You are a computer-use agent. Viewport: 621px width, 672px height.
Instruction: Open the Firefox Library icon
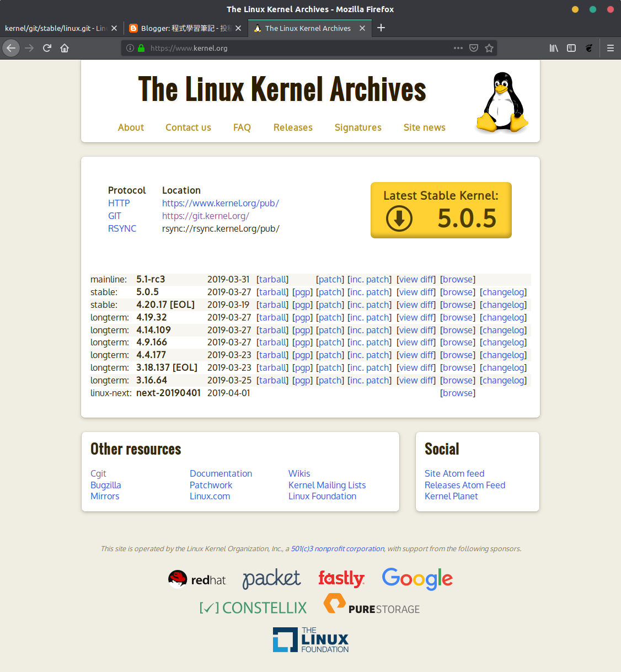(554, 48)
